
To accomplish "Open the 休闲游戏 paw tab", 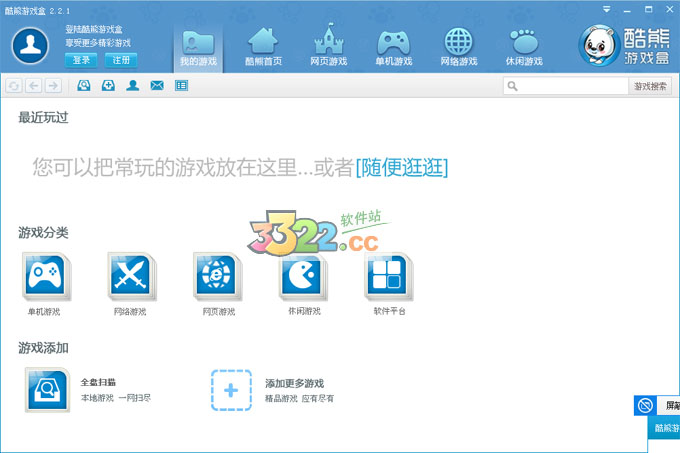I will tap(524, 47).
